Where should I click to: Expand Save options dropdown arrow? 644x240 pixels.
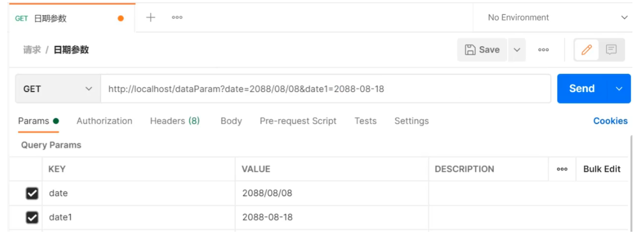coord(517,50)
